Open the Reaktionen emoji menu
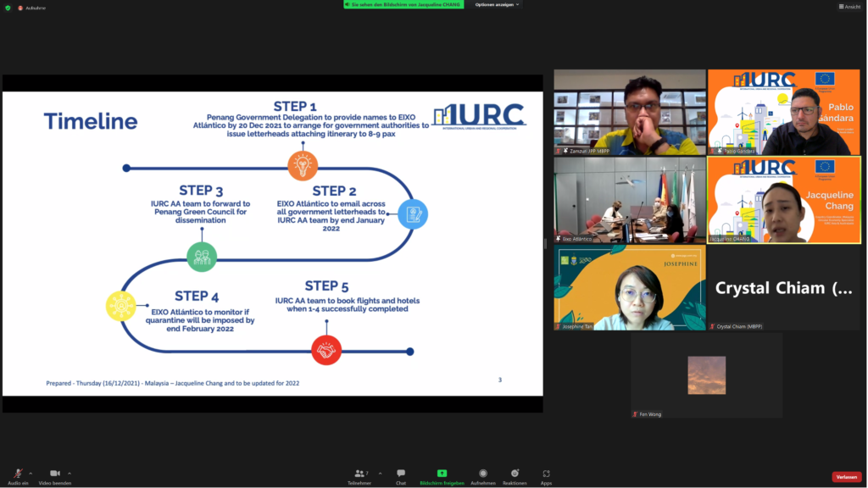The image size is (868, 488). 515,476
